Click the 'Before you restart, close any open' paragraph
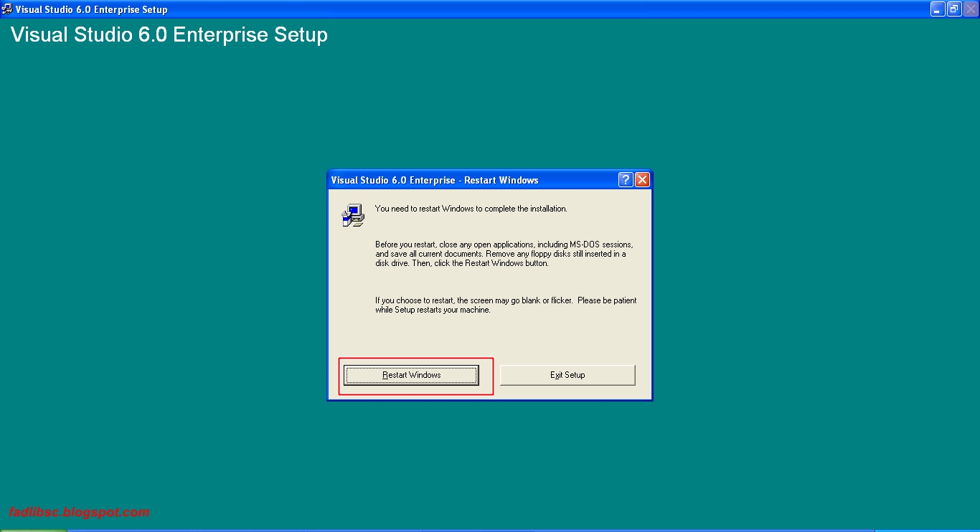 tap(504, 254)
